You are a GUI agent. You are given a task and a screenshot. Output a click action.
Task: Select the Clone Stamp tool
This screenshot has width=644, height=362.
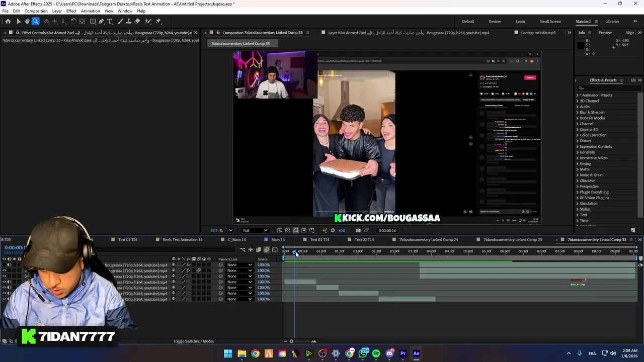[x=128, y=21]
